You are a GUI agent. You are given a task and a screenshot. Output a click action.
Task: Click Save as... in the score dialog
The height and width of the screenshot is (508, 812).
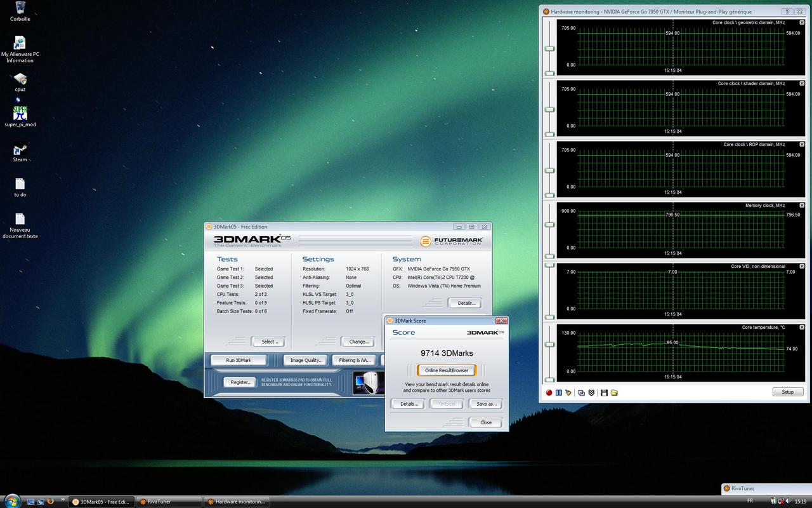click(486, 404)
